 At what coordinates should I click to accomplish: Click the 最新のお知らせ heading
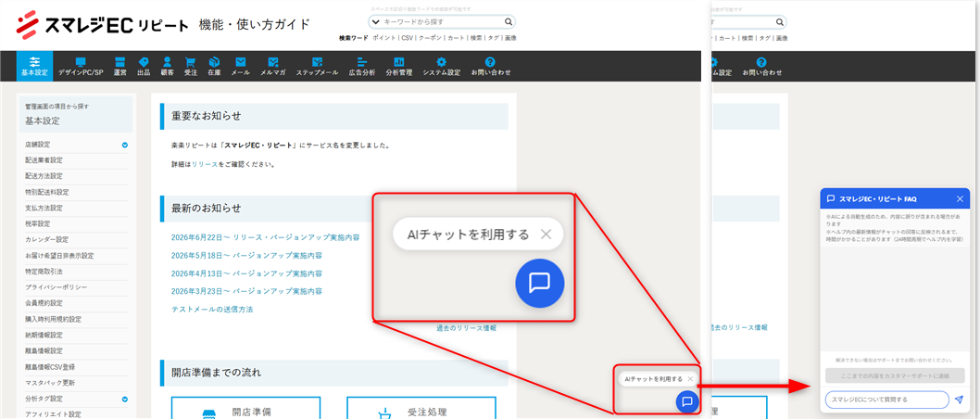(x=207, y=209)
